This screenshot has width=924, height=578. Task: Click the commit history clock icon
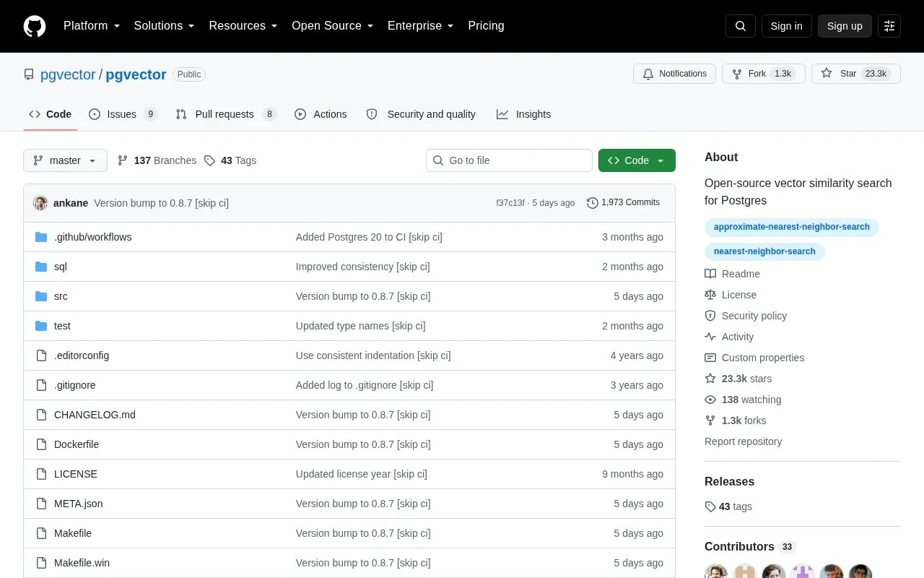[x=593, y=203]
